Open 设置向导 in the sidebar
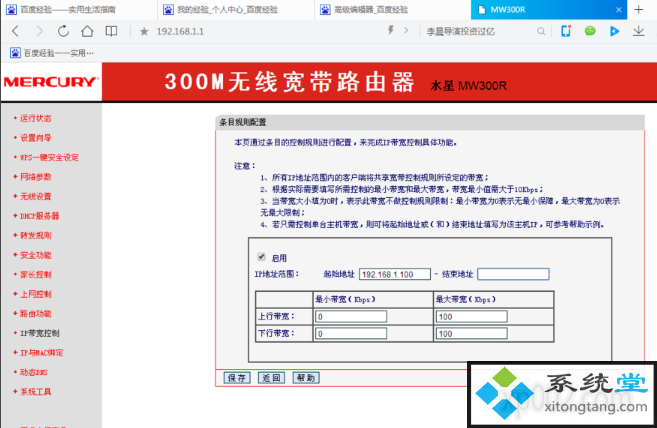 click(36, 137)
